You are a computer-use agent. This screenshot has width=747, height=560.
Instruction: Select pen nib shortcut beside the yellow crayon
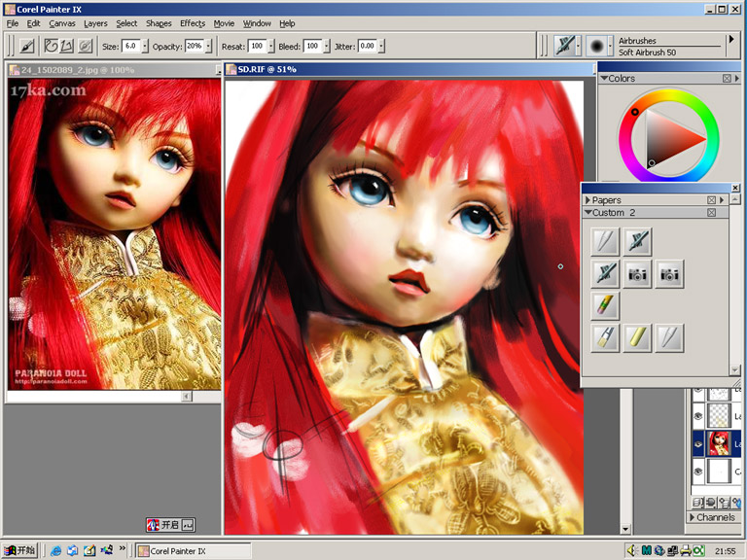pos(669,337)
